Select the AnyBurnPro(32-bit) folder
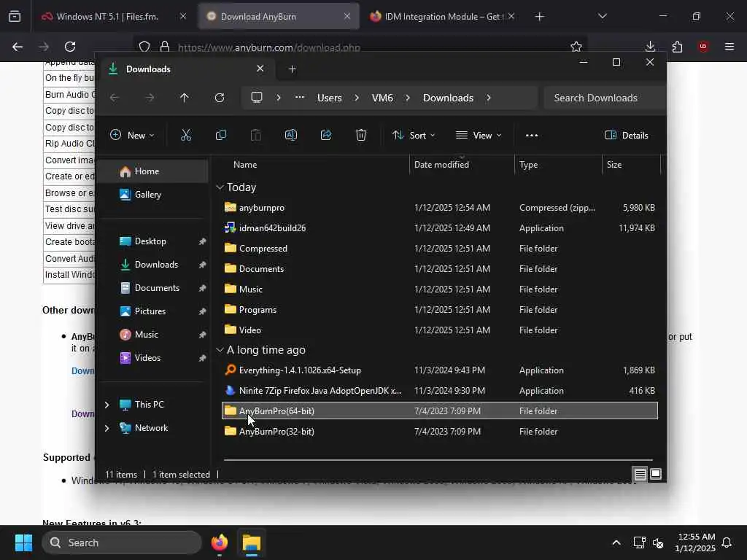Image resolution: width=747 pixels, height=560 pixels. (x=440, y=432)
